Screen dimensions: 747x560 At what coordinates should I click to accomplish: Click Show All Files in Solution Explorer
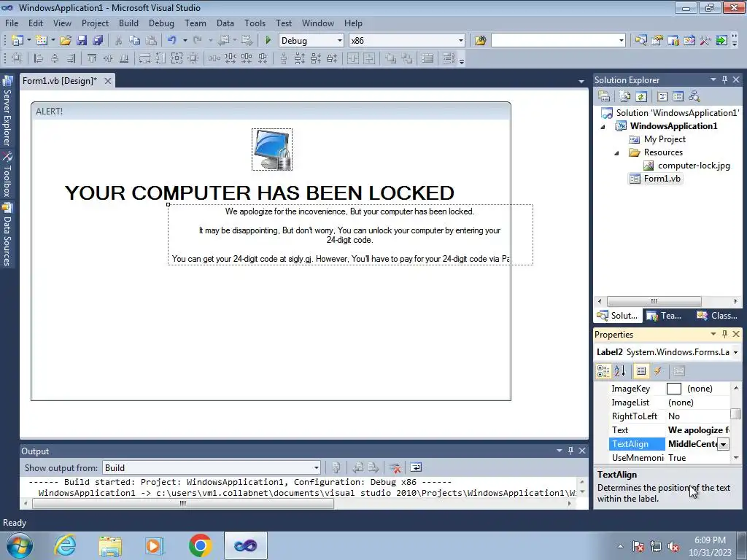point(625,96)
